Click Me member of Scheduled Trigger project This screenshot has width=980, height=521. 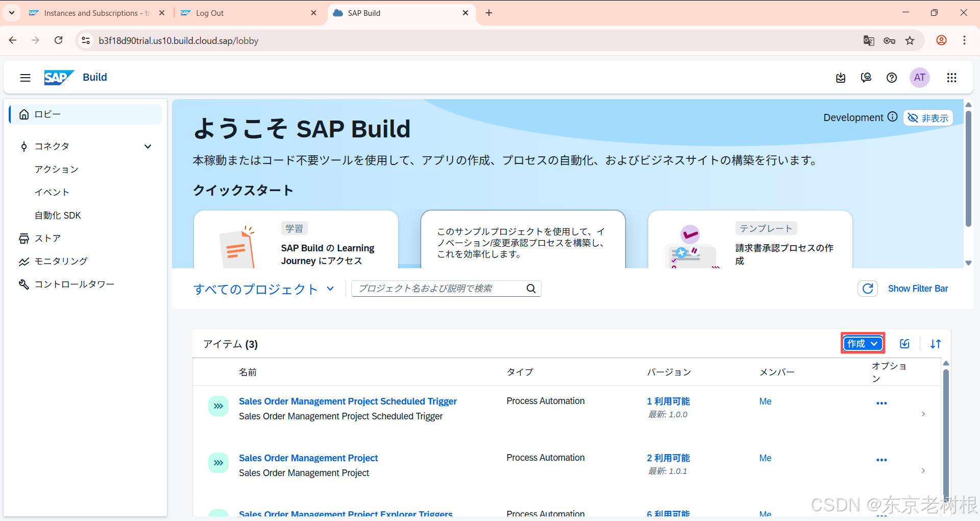coord(765,401)
